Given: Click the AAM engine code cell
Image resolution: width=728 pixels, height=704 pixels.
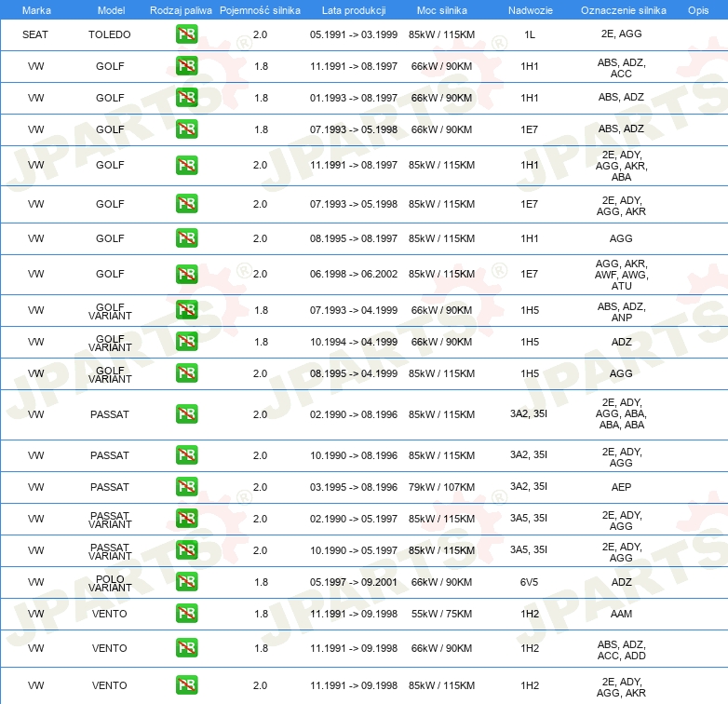Looking at the screenshot, I should coord(621,614).
